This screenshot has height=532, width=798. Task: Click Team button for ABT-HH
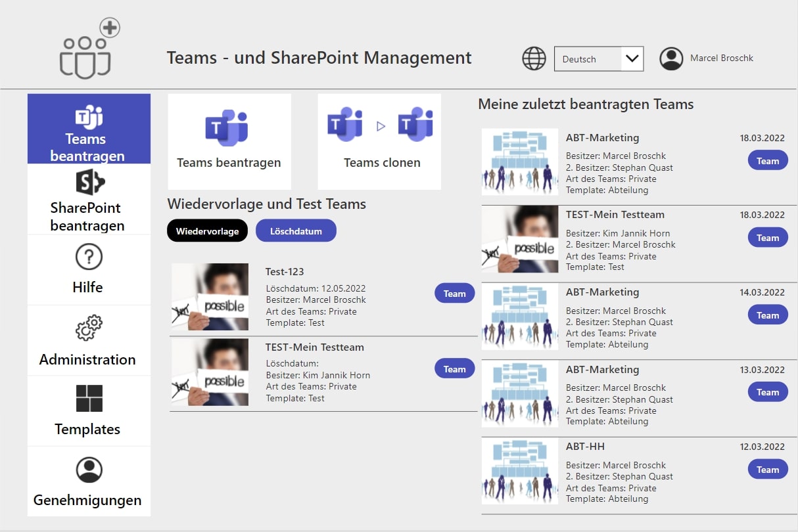767,470
